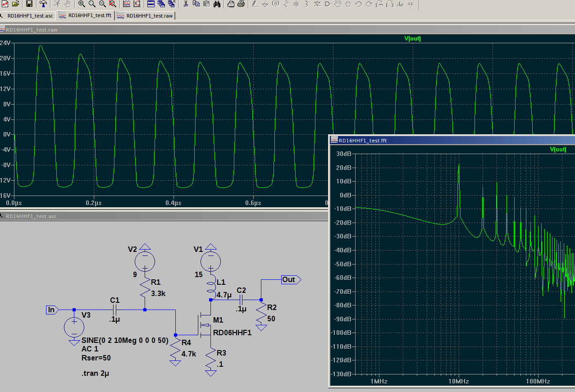Select the Place Diode tool
Viewport: 575px width, 392px height.
pos(317,4)
